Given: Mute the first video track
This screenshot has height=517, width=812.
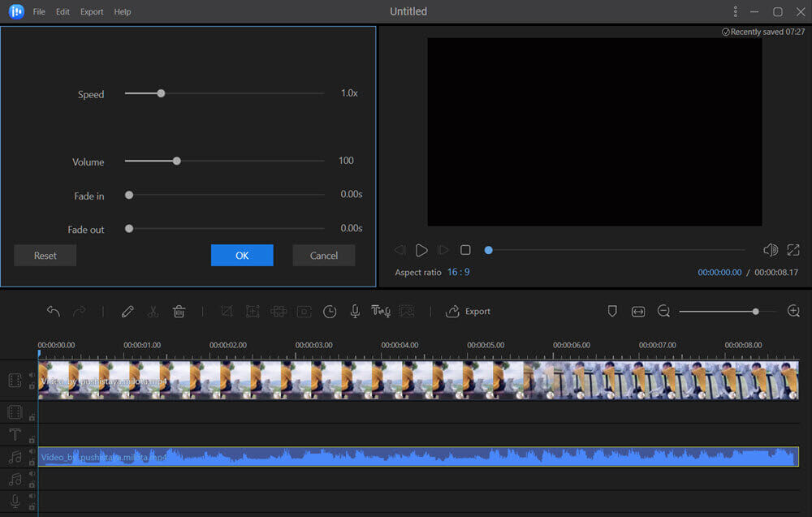Looking at the screenshot, I should click(32, 375).
